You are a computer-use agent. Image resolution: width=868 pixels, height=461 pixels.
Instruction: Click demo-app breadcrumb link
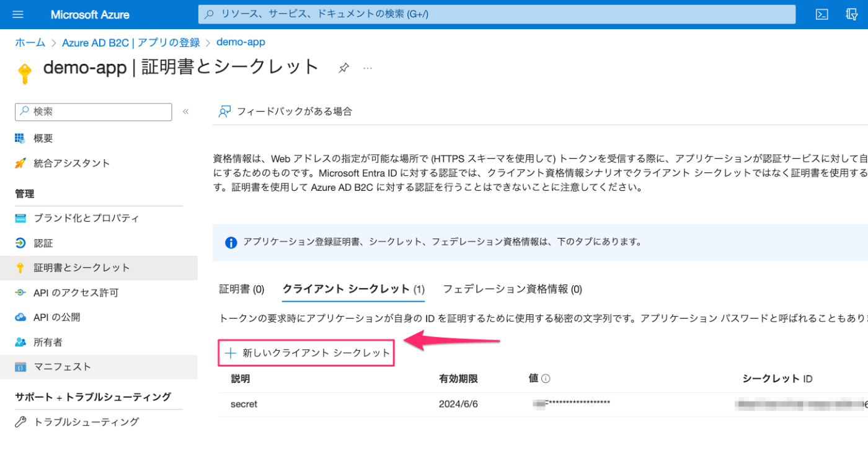click(241, 42)
